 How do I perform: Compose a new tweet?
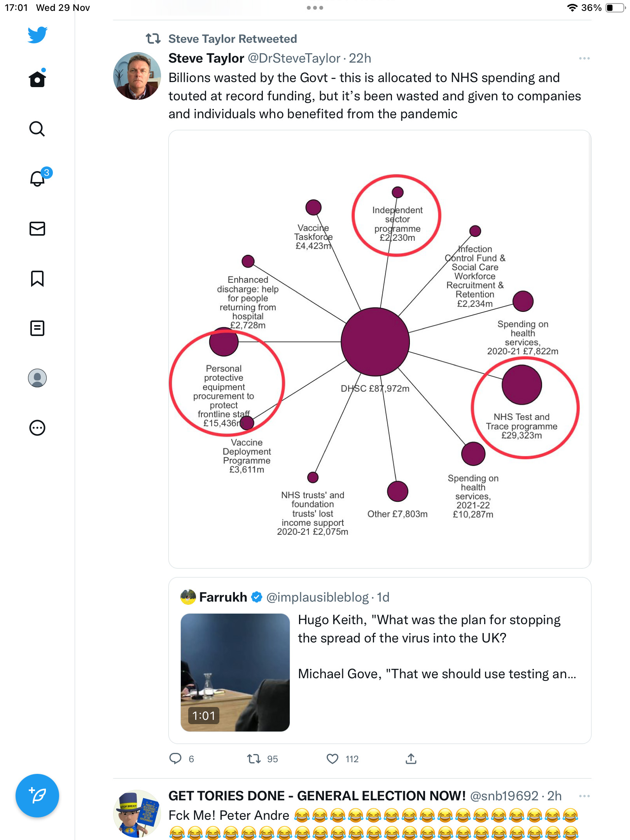37,796
